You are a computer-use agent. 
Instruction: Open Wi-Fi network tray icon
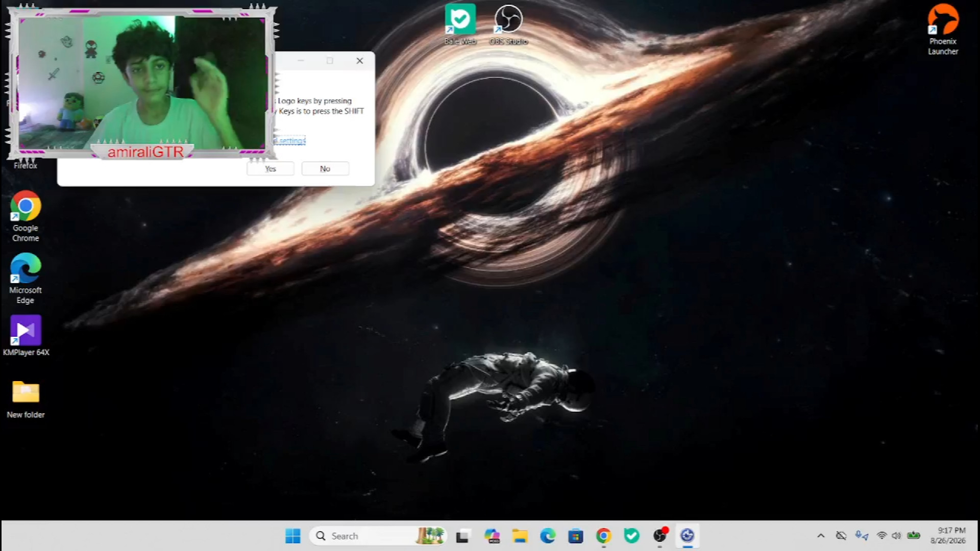tap(881, 536)
